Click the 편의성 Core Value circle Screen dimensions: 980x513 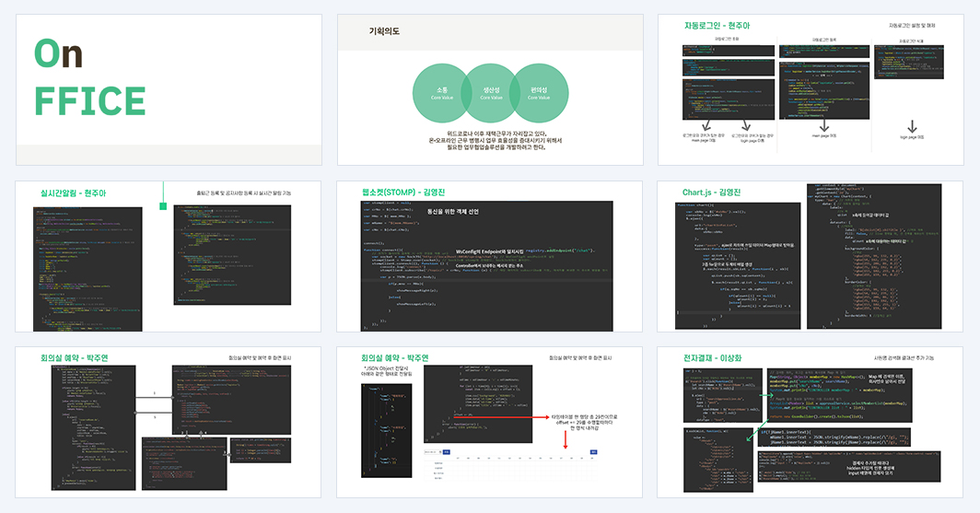coord(539,93)
